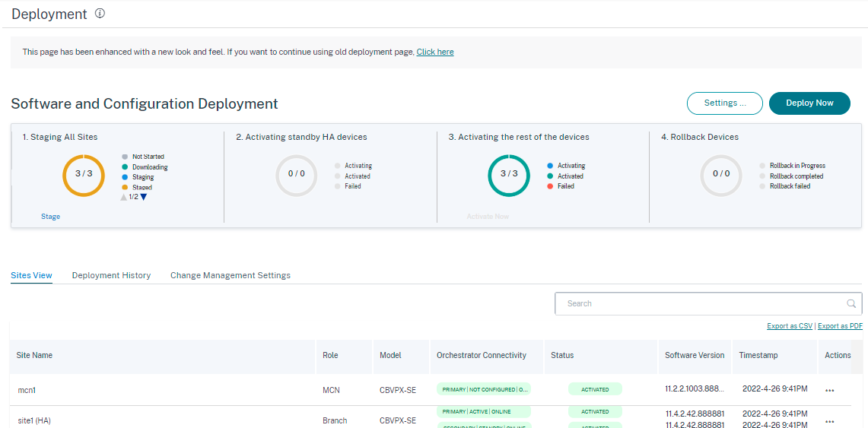Click the Stage link

tap(50, 217)
